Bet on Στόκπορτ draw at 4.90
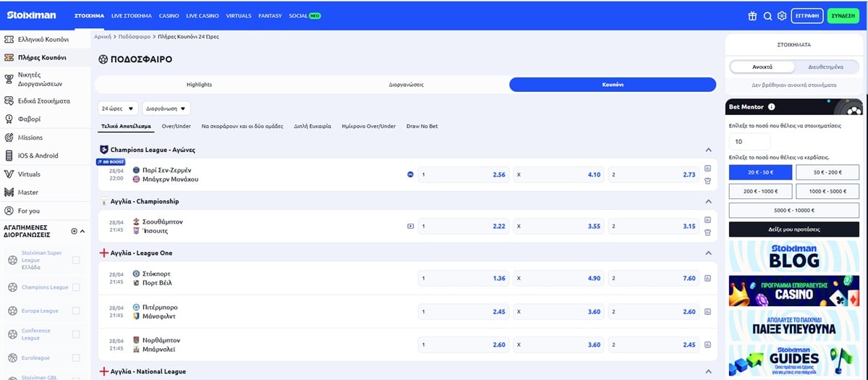Screen dimensions: 868x380 pos(558,278)
